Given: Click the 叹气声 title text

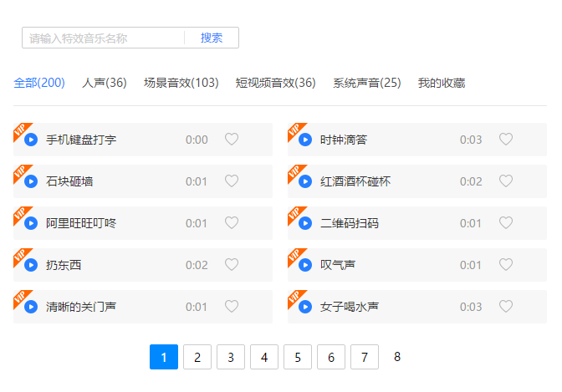Looking at the screenshot, I should (338, 265).
